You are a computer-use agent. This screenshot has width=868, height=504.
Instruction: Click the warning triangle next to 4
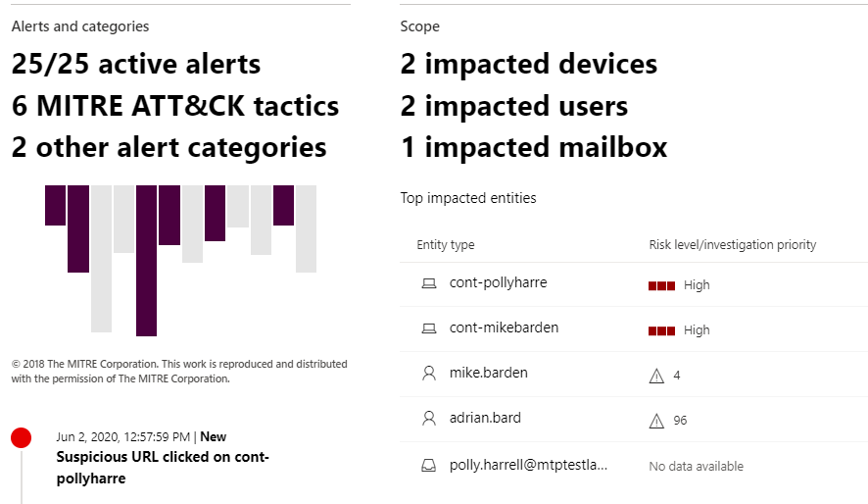pos(656,375)
